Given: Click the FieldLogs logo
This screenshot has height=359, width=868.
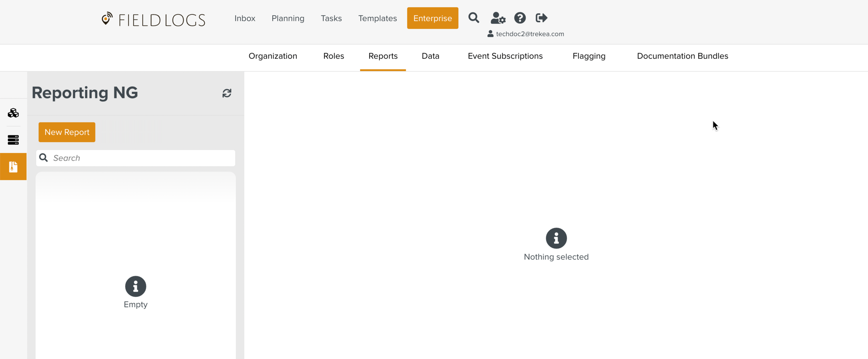Looking at the screenshot, I should 153,19.
